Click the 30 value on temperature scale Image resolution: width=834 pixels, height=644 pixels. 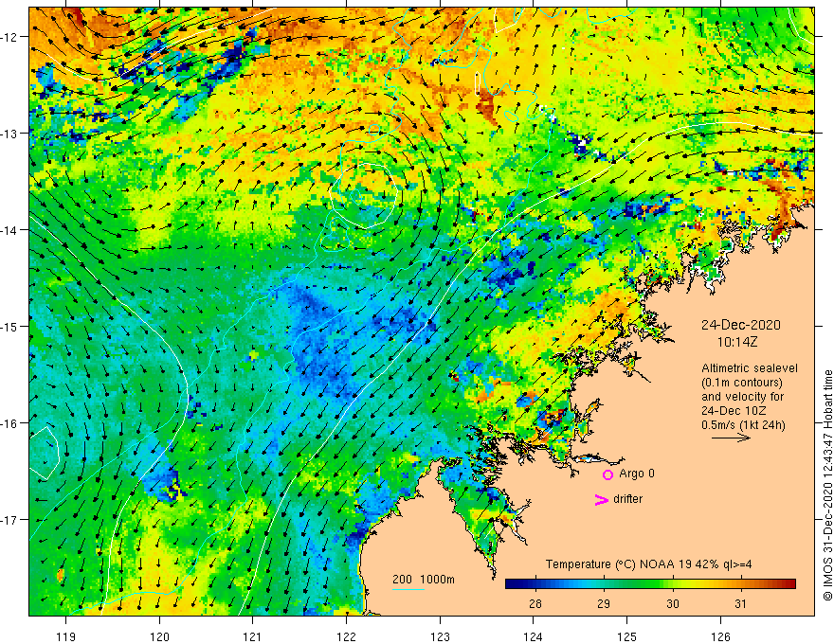[672, 604]
